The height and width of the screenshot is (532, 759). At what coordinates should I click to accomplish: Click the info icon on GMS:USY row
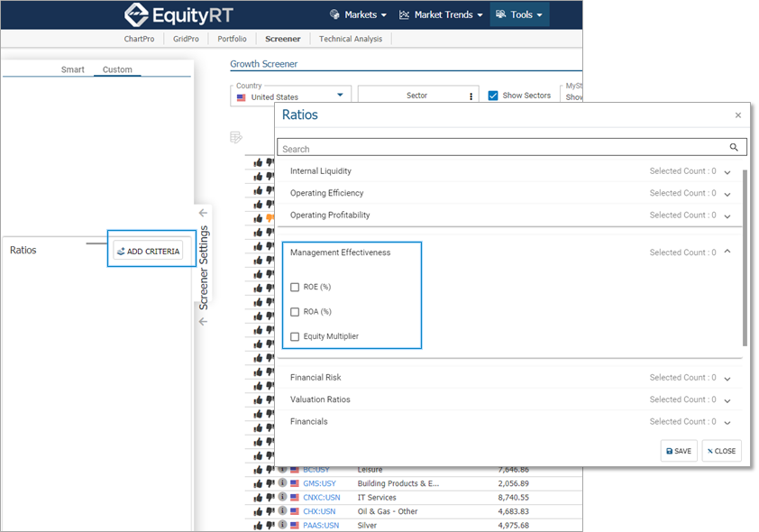(x=282, y=482)
